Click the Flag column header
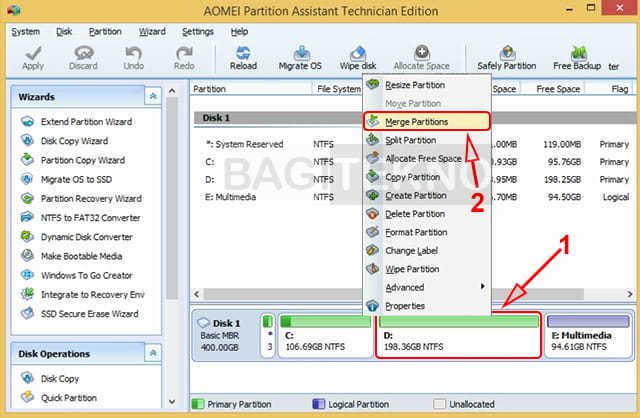Viewport: 640px width, 418px height. [x=611, y=89]
